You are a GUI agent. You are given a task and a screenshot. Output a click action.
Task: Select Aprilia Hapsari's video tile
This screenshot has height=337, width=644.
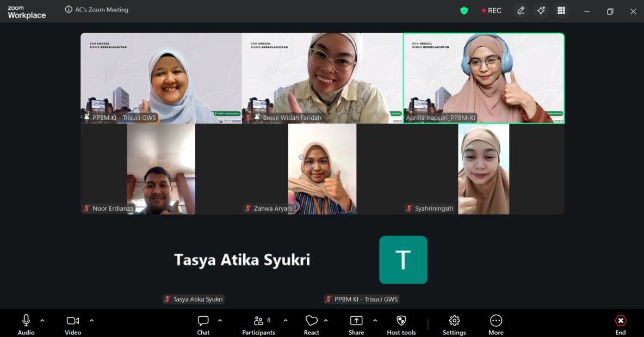click(484, 78)
